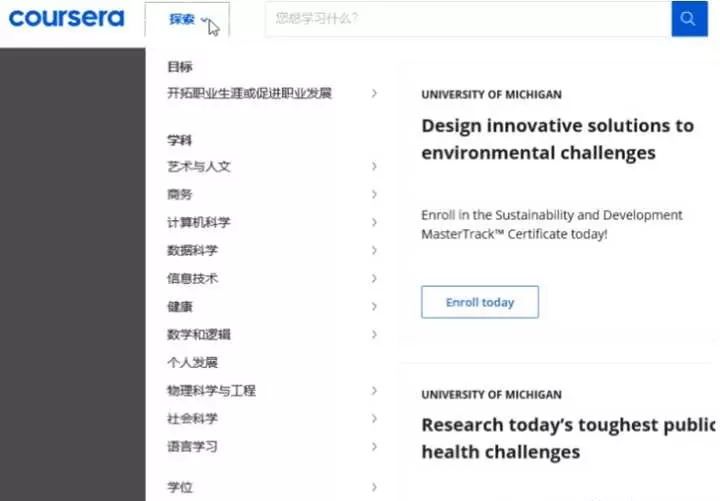The height and width of the screenshot is (501, 720).
Task: Open the 探索 explore dropdown
Action: (187, 19)
